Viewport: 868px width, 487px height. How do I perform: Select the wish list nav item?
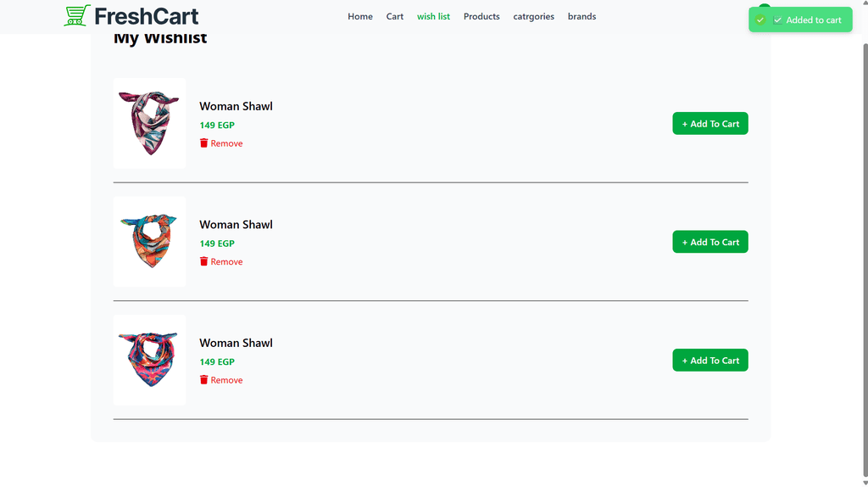[x=433, y=16]
